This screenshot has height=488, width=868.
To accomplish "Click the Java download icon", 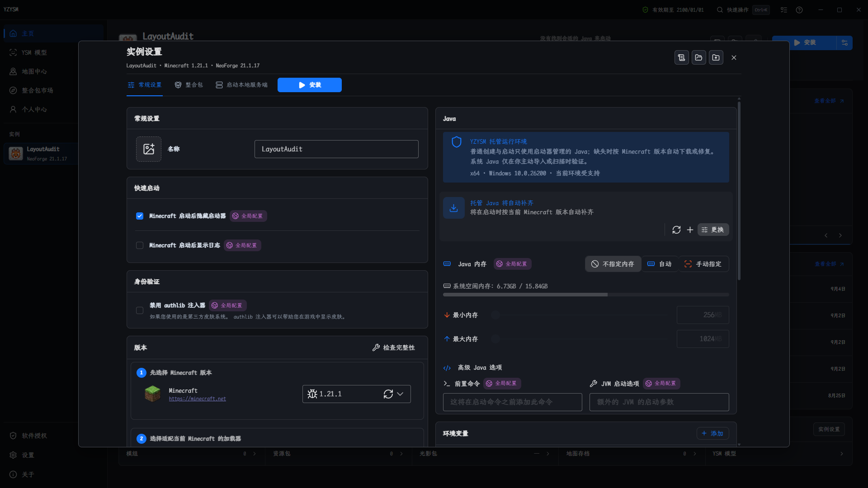I will coord(454,208).
